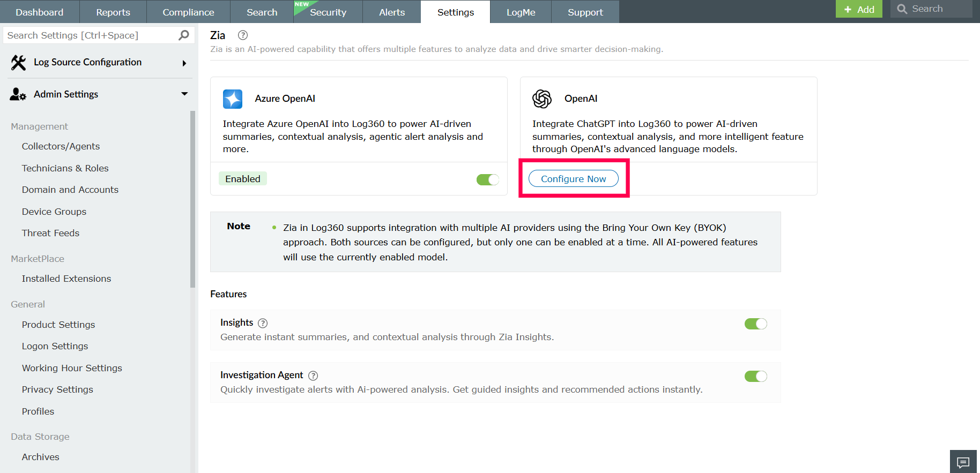
Task: Click Configure Now for OpenAI
Action: pyautogui.click(x=574, y=179)
